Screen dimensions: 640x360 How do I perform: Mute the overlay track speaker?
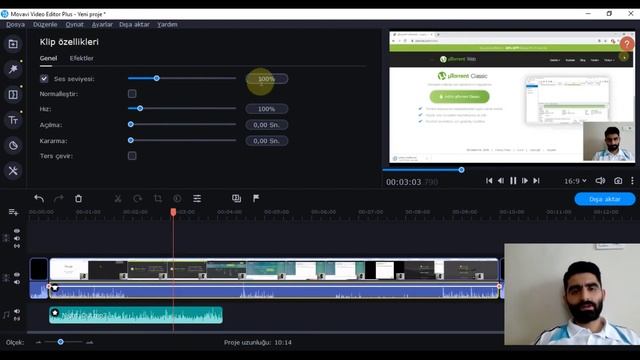click(x=17, y=238)
